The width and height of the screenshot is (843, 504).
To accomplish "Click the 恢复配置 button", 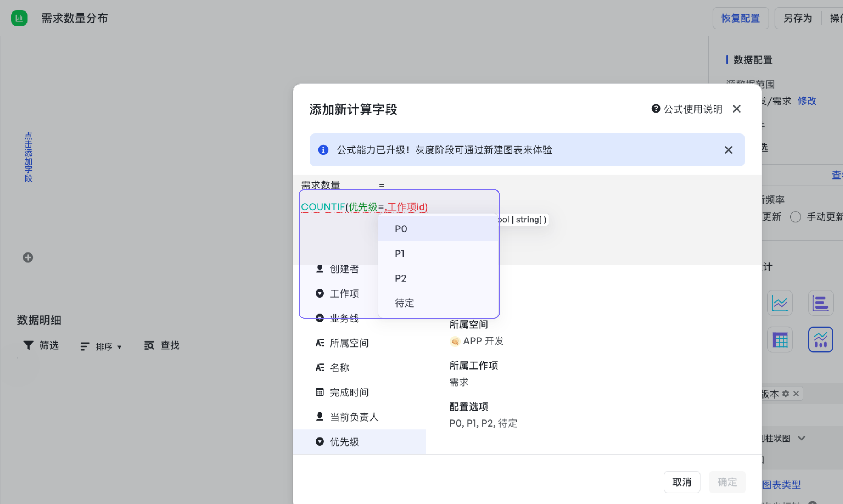I will [x=740, y=18].
